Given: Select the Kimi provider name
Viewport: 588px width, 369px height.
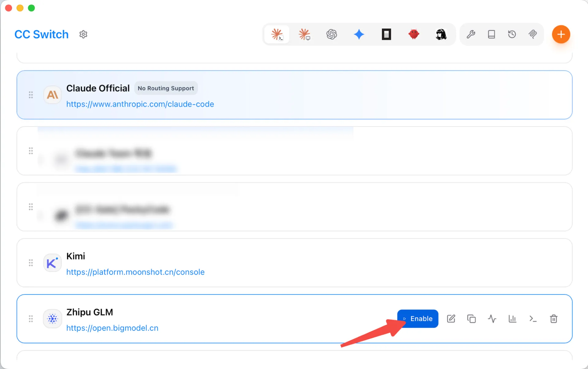Looking at the screenshot, I should click(76, 256).
